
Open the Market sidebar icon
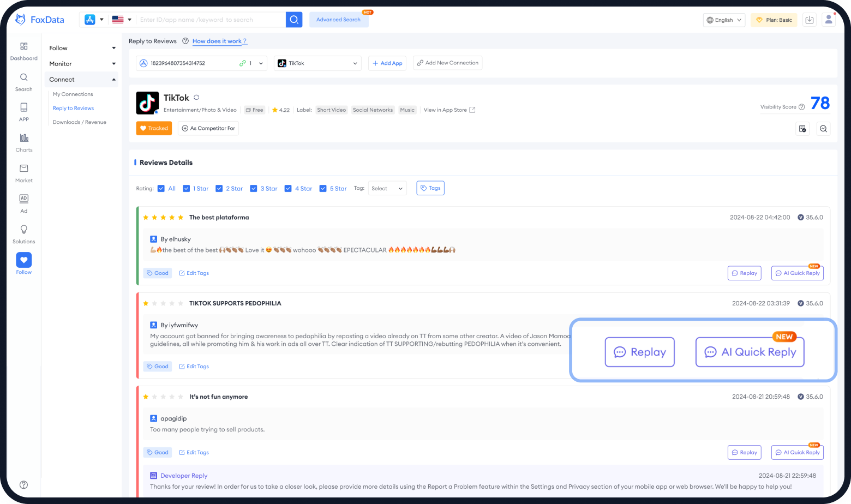[x=23, y=169]
